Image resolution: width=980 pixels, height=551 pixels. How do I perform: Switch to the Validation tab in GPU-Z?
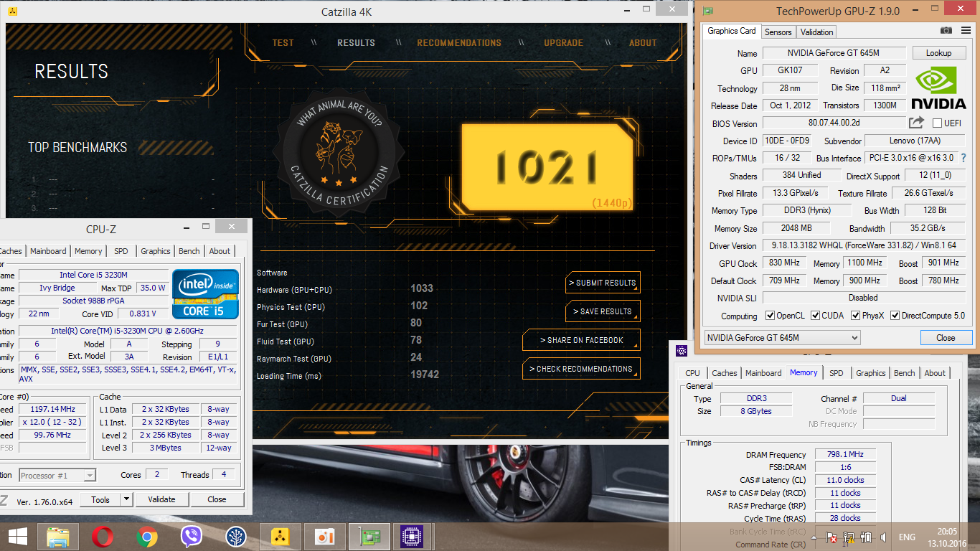816,32
